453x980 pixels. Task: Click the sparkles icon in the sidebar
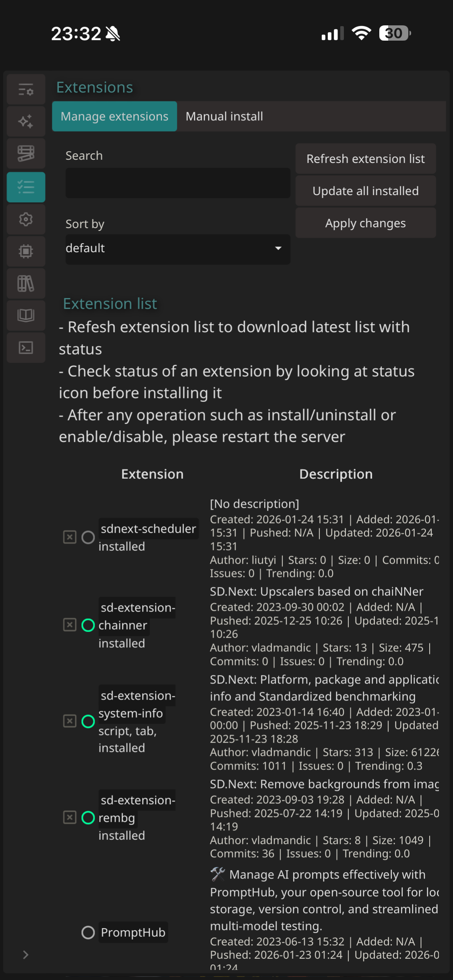coord(26,121)
